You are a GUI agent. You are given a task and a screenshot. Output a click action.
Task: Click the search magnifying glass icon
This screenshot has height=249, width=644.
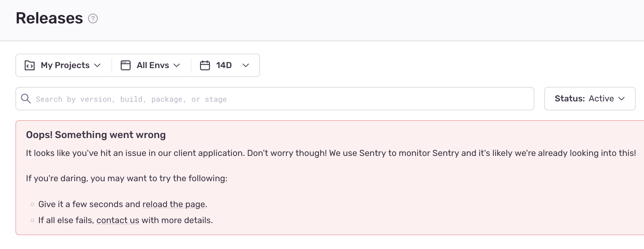[x=26, y=99]
